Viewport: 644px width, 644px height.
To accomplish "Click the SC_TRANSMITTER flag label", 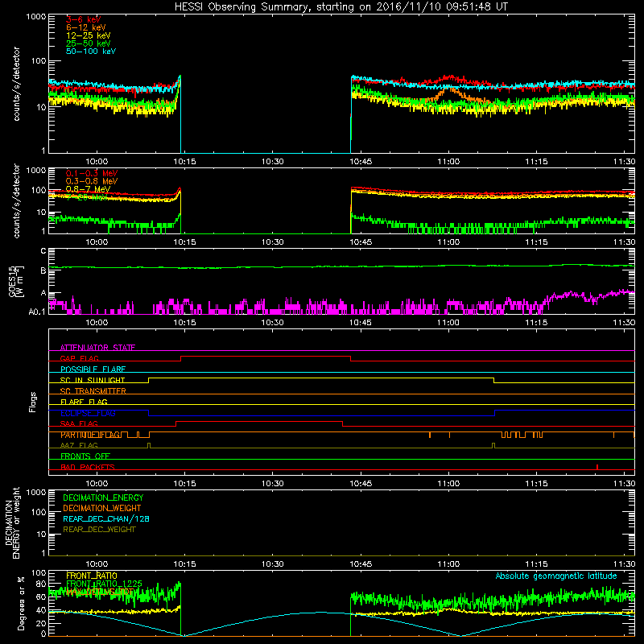I will [x=93, y=391].
